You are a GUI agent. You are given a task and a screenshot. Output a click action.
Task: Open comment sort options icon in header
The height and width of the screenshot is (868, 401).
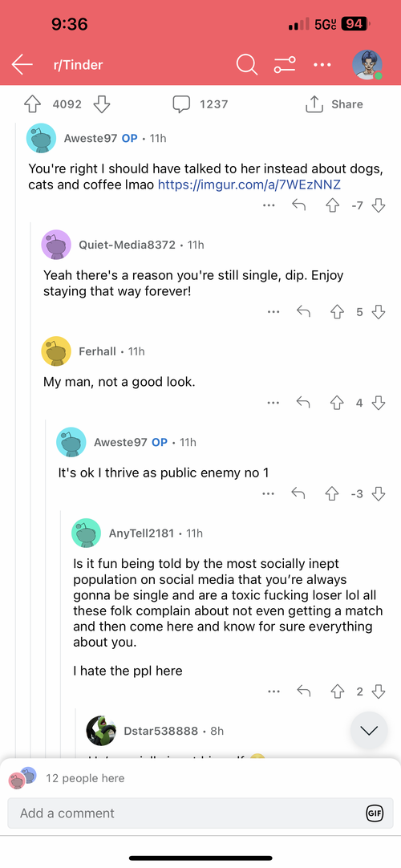coord(284,65)
